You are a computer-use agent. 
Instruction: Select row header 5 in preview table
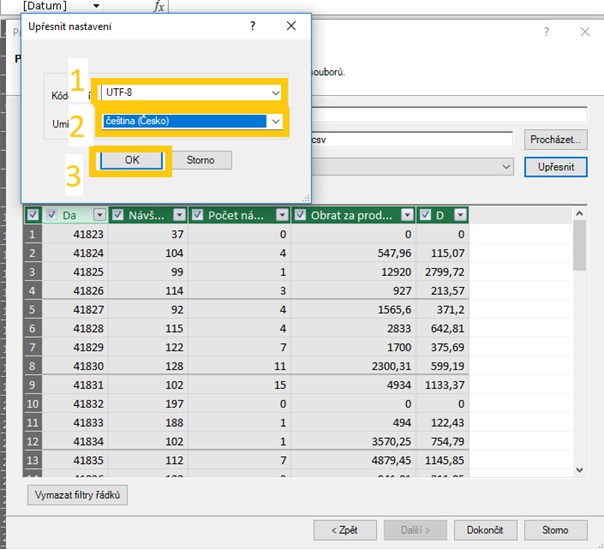[32, 309]
